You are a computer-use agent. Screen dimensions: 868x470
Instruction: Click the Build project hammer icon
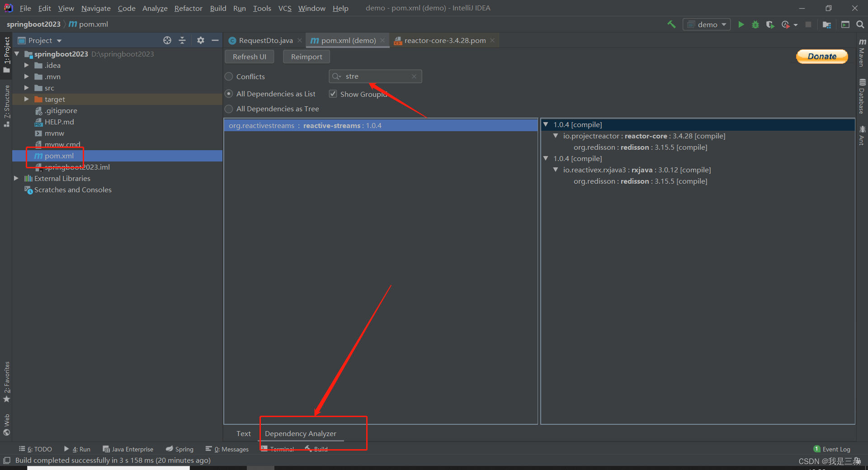pyautogui.click(x=671, y=24)
